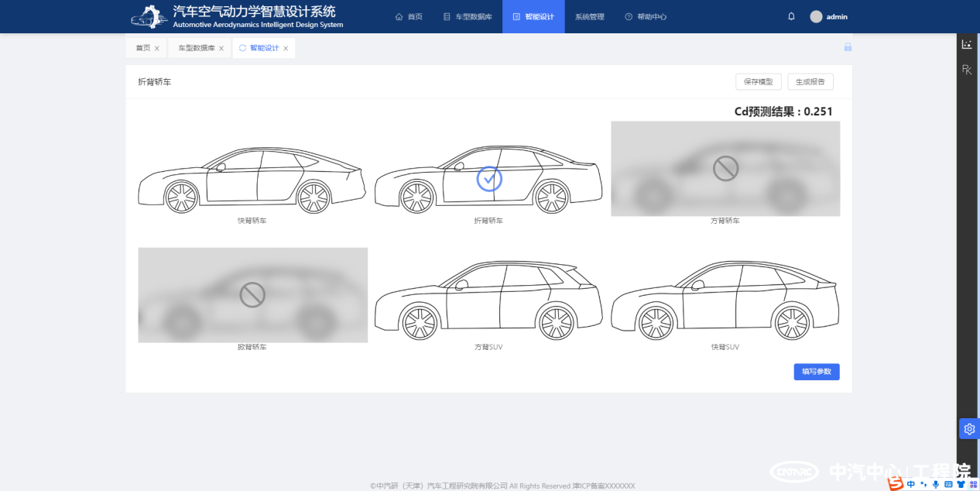980x491 pixels.
Task: Go to 车型数据库 in the top nav
Action: point(468,16)
